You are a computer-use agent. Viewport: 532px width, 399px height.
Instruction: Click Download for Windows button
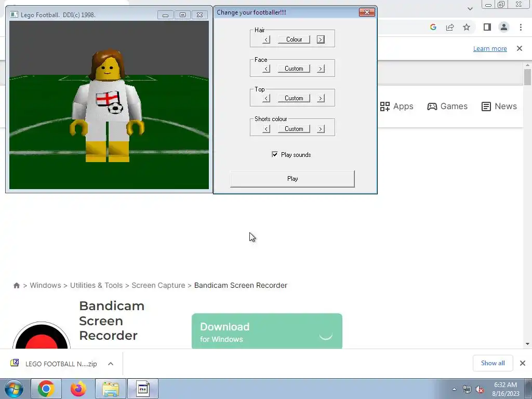[267, 331]
